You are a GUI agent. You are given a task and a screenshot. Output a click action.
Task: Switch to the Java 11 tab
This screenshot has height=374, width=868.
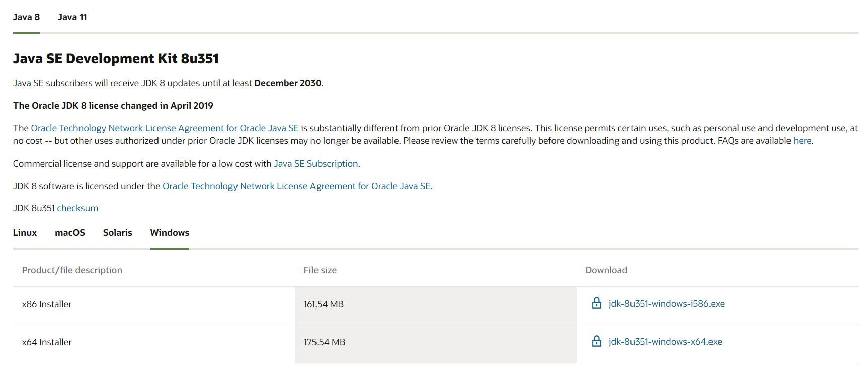point(72,17)
